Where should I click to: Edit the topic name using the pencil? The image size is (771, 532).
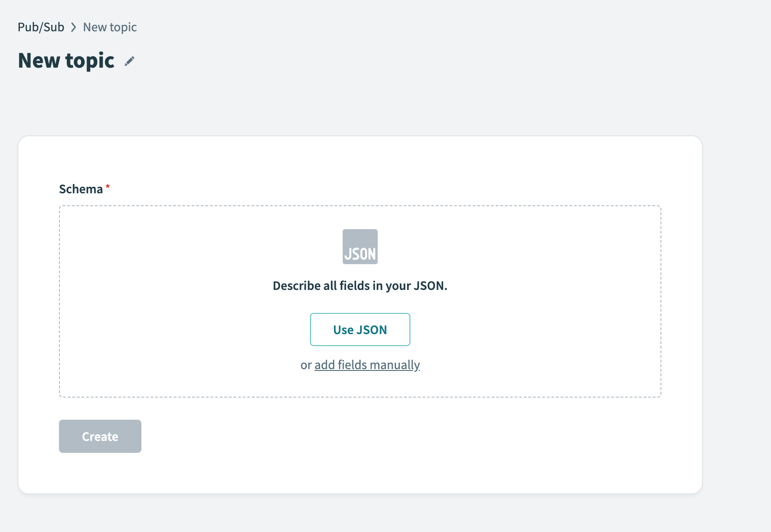click(129, 61)
